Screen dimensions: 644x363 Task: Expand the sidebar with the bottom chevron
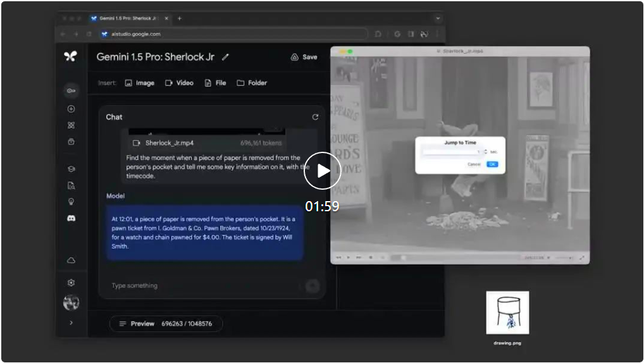click(71, 323)
